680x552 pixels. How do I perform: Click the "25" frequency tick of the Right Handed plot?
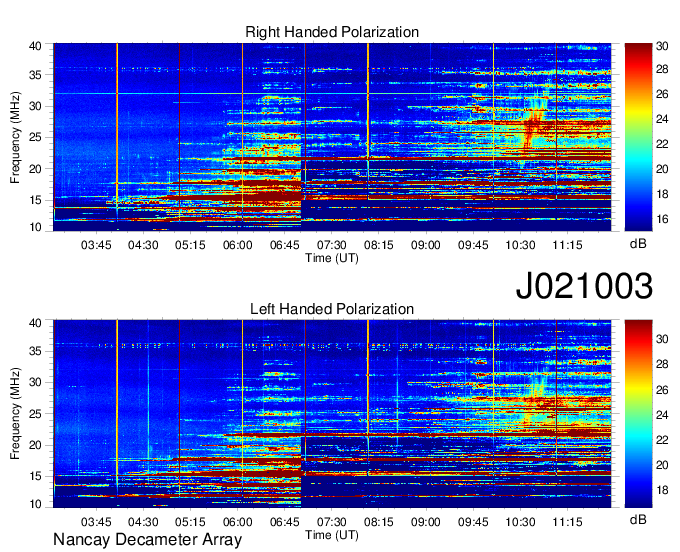tap(35, 137)
